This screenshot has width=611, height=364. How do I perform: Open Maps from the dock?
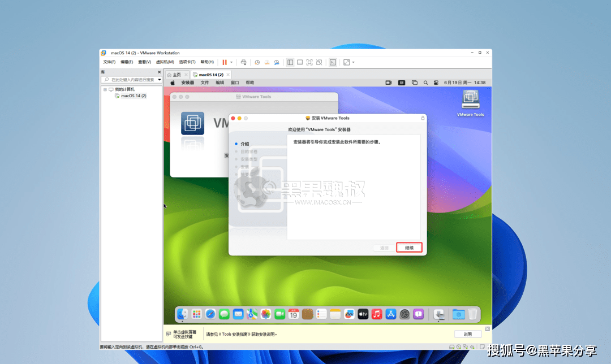click(252, 314)
